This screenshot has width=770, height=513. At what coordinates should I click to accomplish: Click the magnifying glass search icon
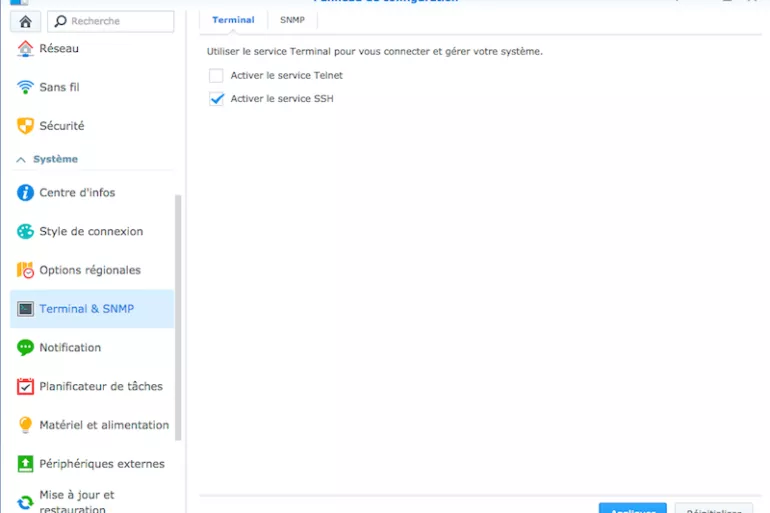pos(60,21)
